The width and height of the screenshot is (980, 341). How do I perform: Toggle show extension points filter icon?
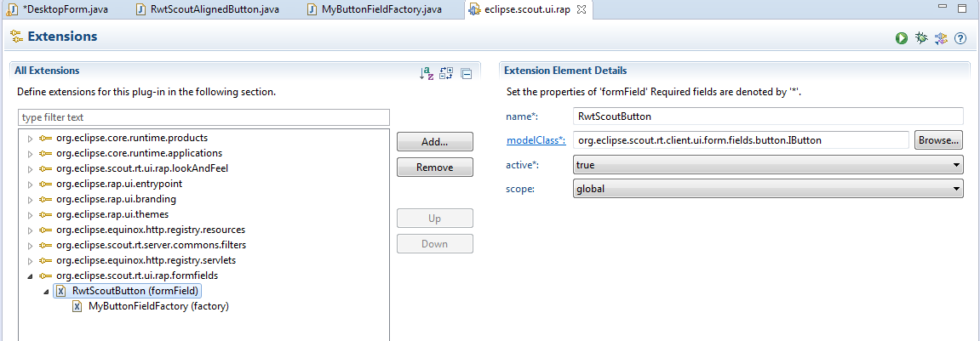coord(446,73)
